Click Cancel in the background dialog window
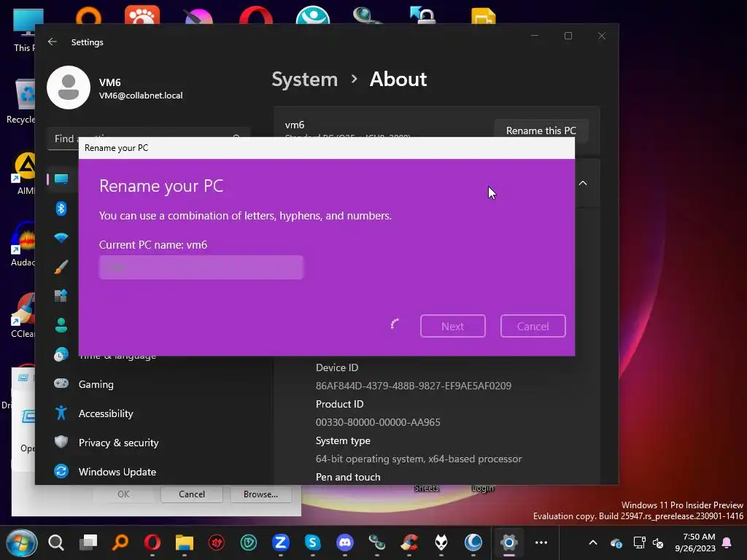This screenshot has width=747, height=560. point(192,494)
